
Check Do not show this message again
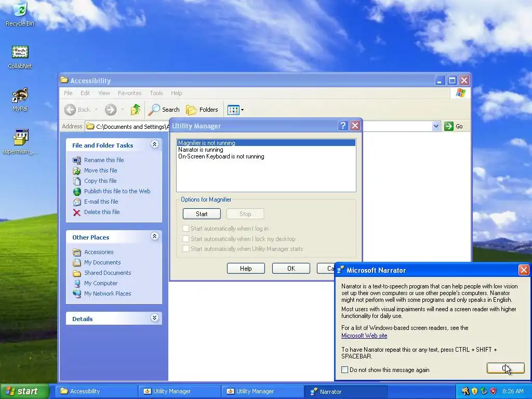click(345, 370)
